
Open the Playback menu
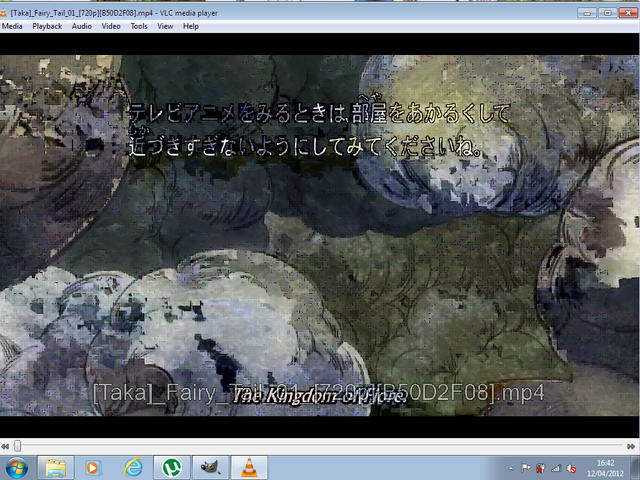[x=47, y=26]
